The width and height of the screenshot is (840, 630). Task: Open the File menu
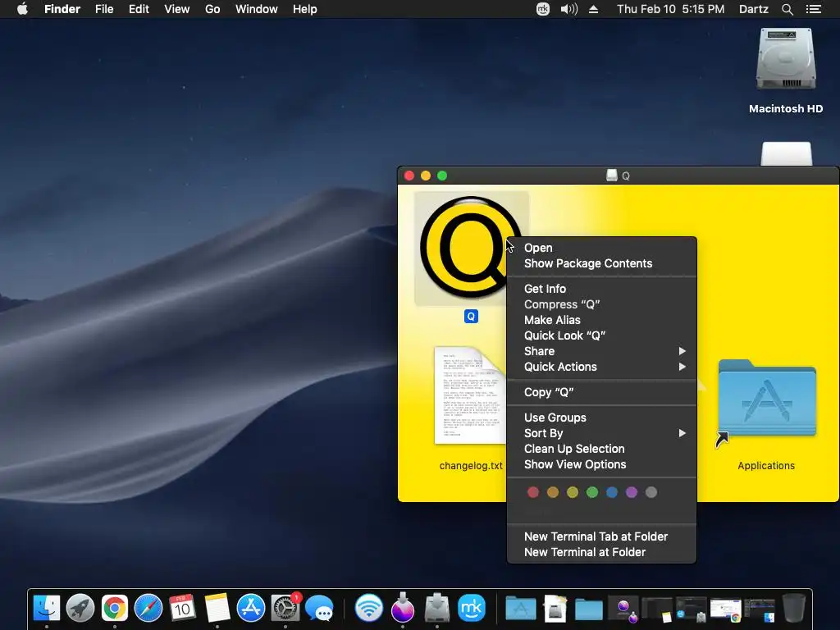pyautogui.click(x=104, y=9)
